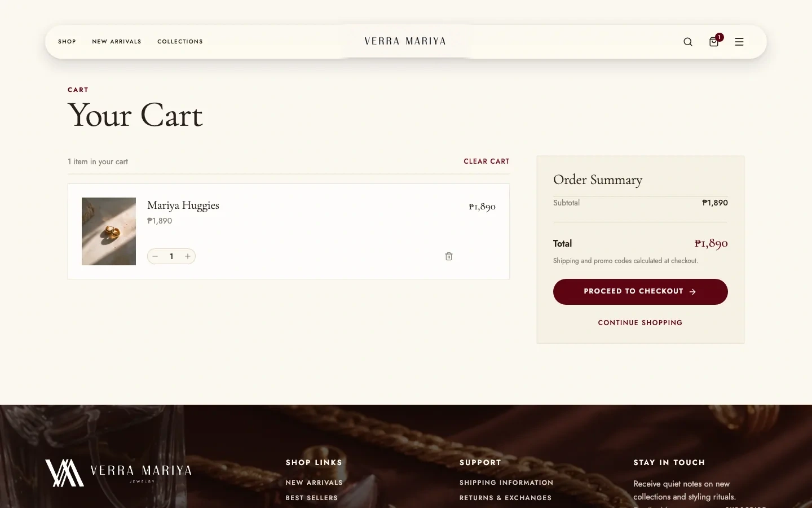Viewport: 812px width, 508px height.
Task: Click Proceed to Checkout button
Action: tap(641, 292)
